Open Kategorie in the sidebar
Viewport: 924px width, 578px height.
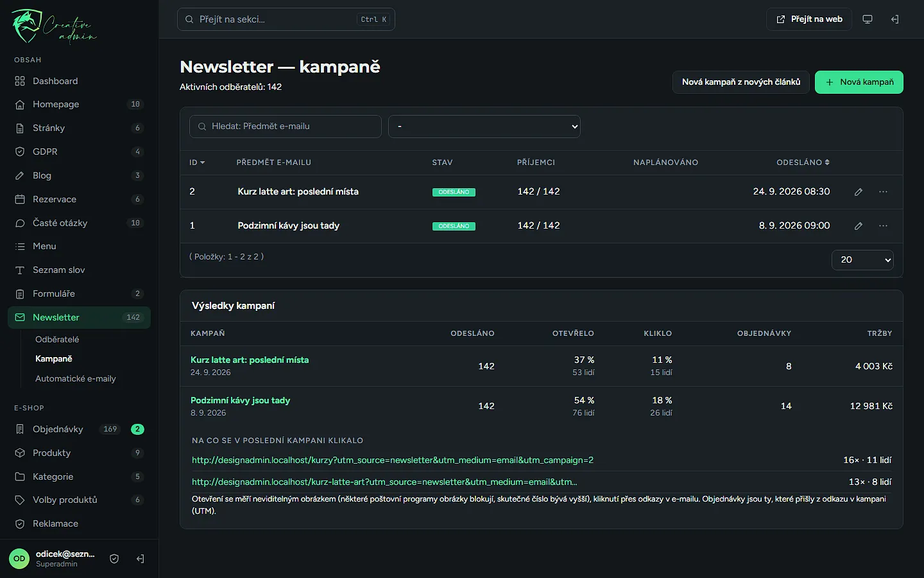pos(79,477)
